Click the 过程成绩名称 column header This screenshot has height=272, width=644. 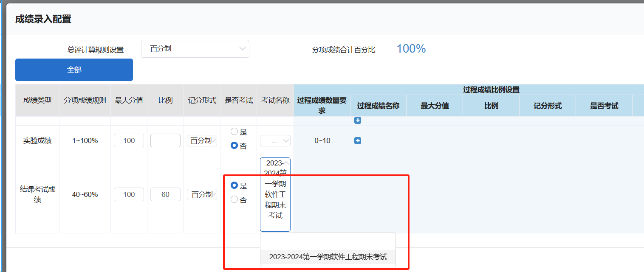(x=378, y=106)
